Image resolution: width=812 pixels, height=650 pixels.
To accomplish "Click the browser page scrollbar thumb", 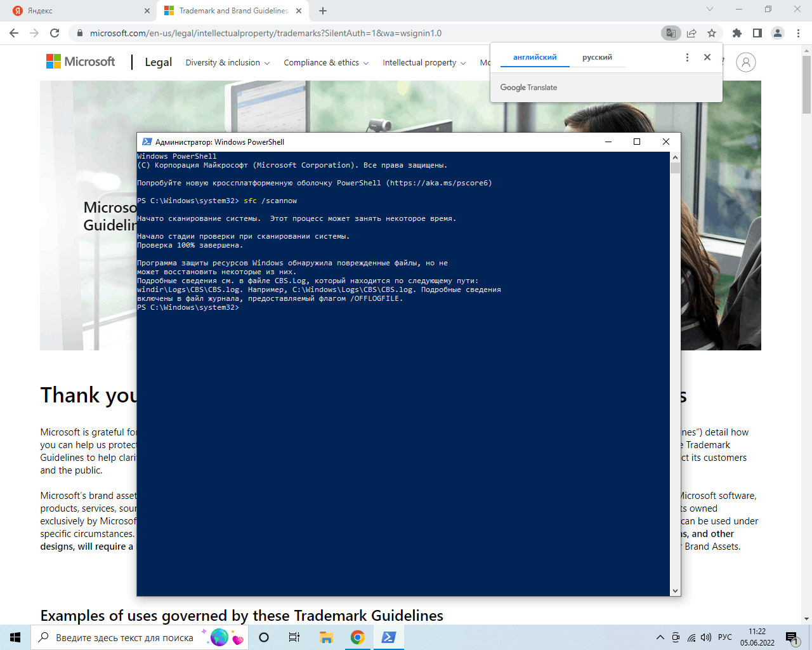I will pyautogui.click(x=807, y=84).
